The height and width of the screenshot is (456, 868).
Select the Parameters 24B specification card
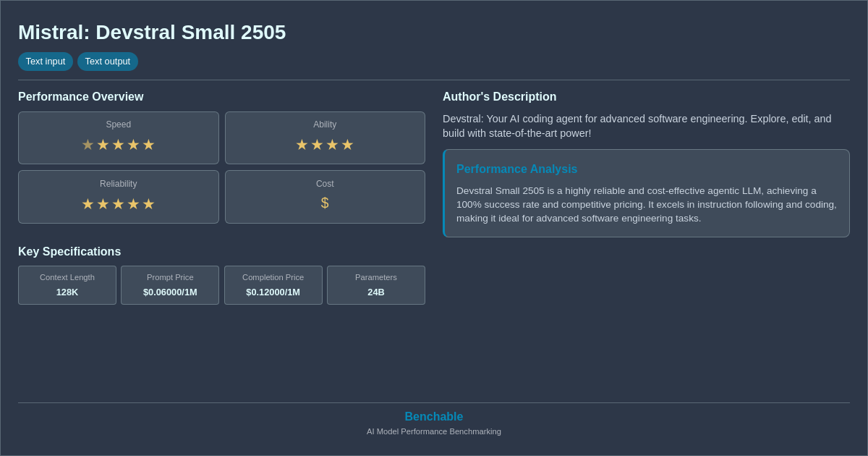(376, 285)
